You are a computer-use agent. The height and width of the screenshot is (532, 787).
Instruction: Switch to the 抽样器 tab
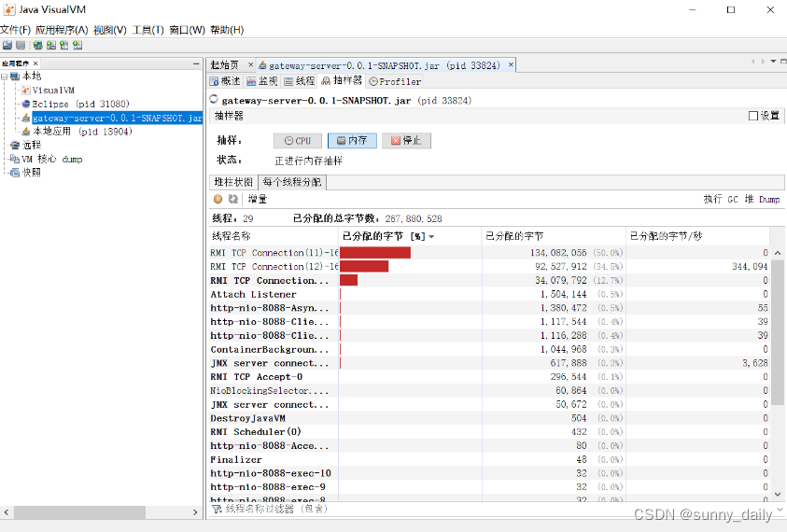342,81
